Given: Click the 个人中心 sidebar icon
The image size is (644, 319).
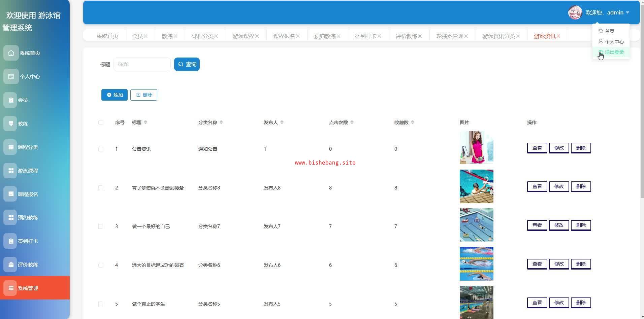Looking at the screenshot, I should (11, 76).
